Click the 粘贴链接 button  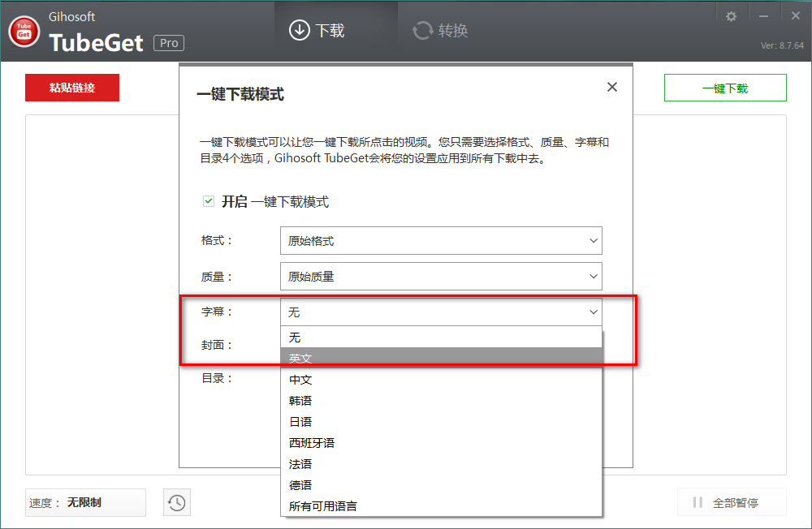click(x=71, y=87)
